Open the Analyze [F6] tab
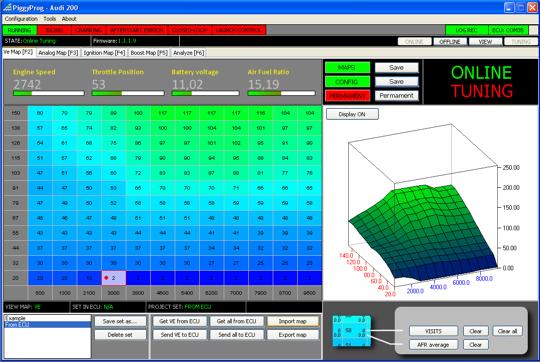This screenshot has width=540, height=362. point(188,53)
